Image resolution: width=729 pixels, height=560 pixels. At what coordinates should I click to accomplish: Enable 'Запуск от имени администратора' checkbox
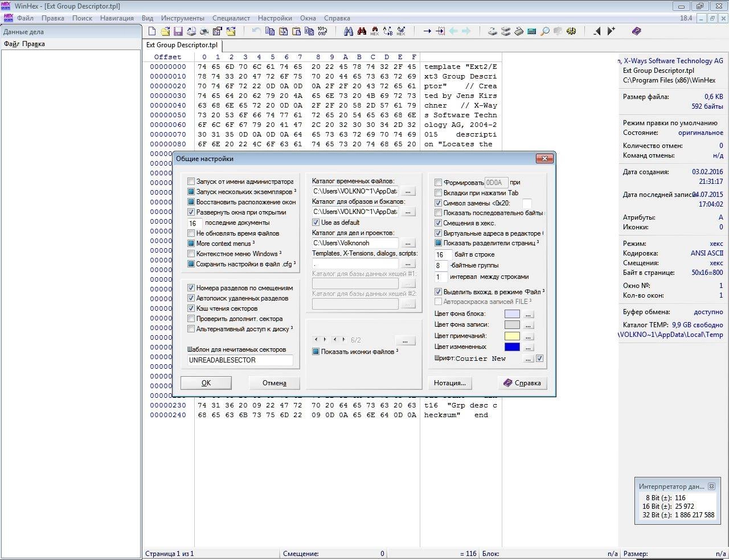pyautogui.click(x=191, y=182)
